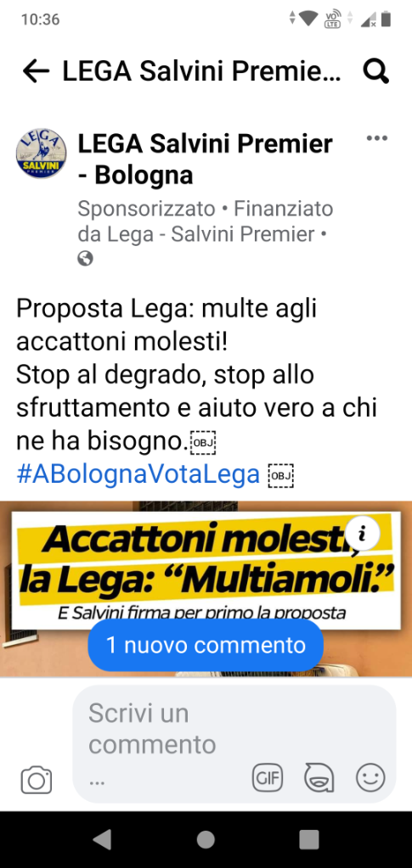Open the LEGA Salvini Premier - Bologna page name
The width and height of the screenshot is (412, 868).
click(206, 160)
